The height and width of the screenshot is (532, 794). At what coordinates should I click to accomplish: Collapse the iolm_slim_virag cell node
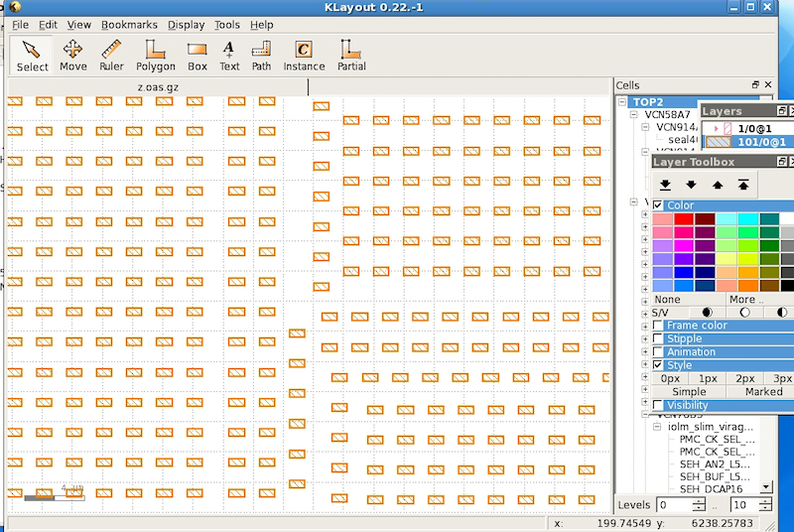(658, 426)
